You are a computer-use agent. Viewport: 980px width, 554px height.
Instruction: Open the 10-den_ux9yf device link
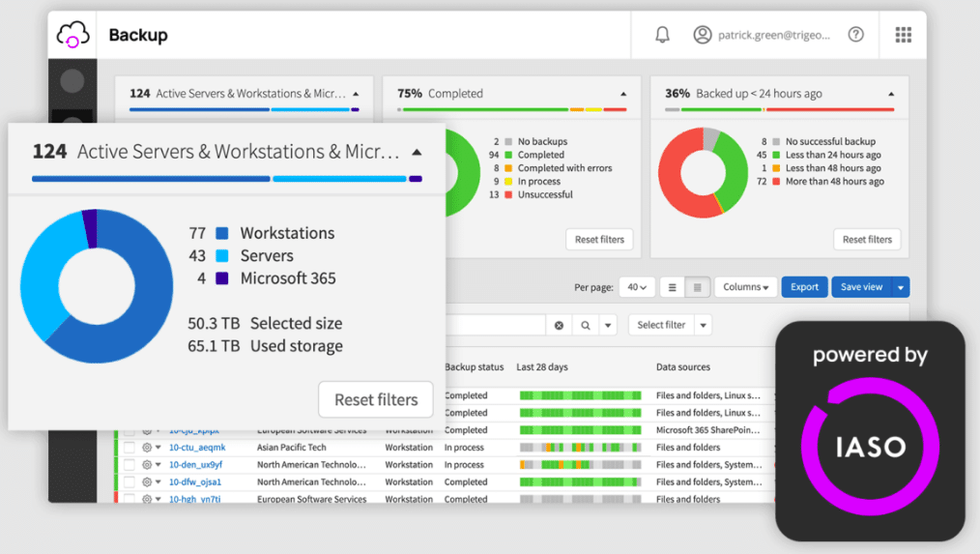[x=195, y=465]
